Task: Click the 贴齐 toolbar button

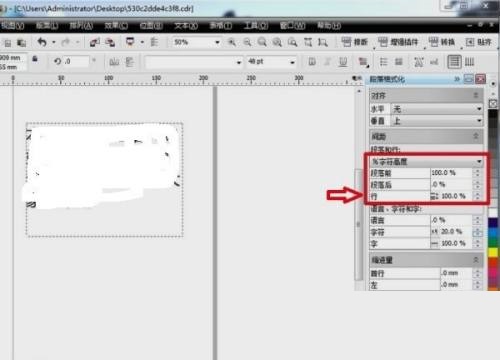Action: pyautogui.click(x=478, y=42)
